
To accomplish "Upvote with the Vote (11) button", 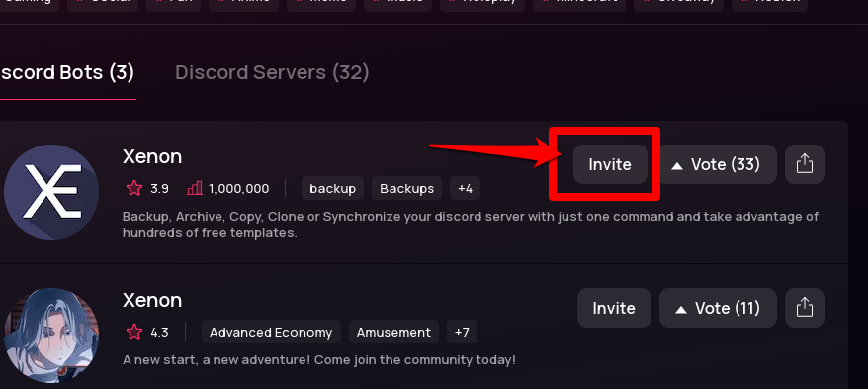I will click(718, 308).
